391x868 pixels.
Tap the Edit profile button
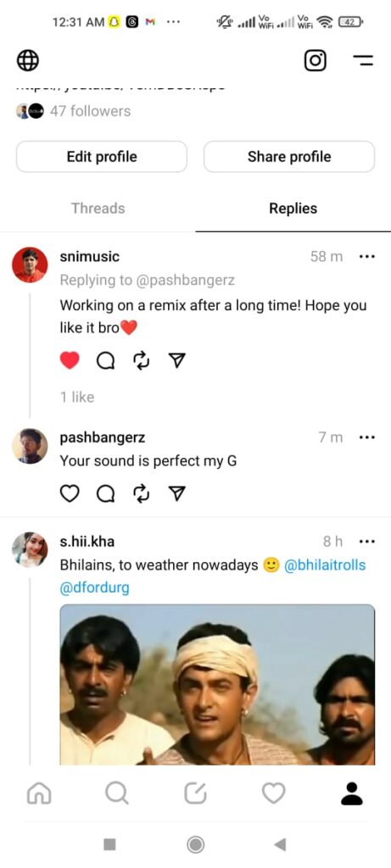point(102,157)
